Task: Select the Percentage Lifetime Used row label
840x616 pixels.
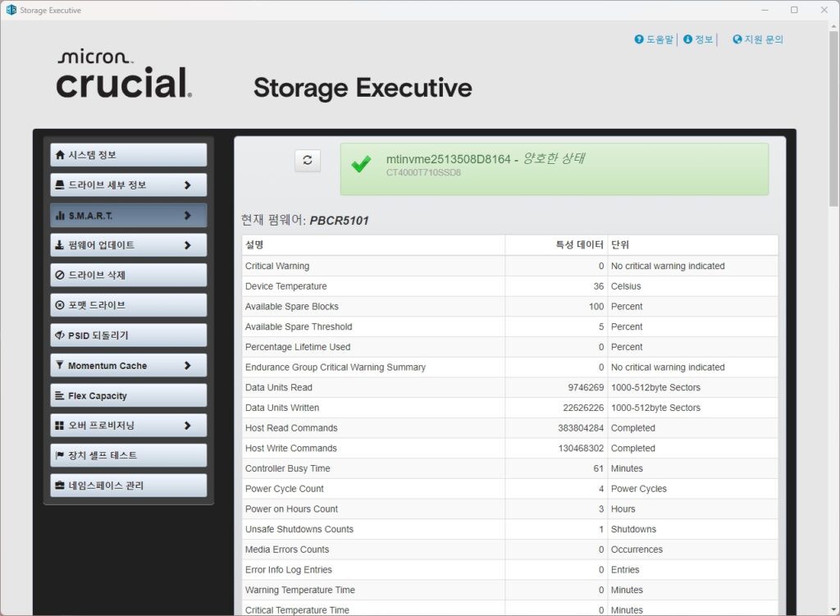Action: (x=298, y=347)
